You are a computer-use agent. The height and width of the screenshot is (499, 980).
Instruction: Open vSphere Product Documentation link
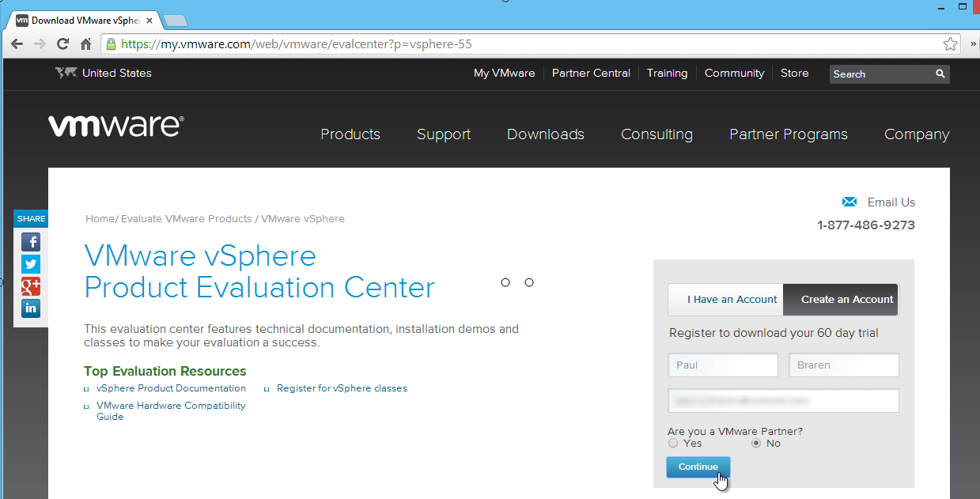(171, 388)
